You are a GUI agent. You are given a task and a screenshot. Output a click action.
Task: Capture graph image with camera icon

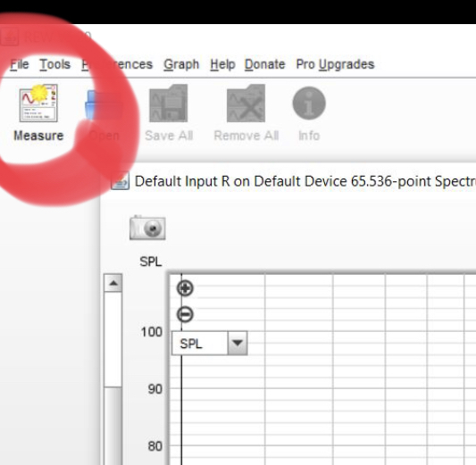pos(147,228)
